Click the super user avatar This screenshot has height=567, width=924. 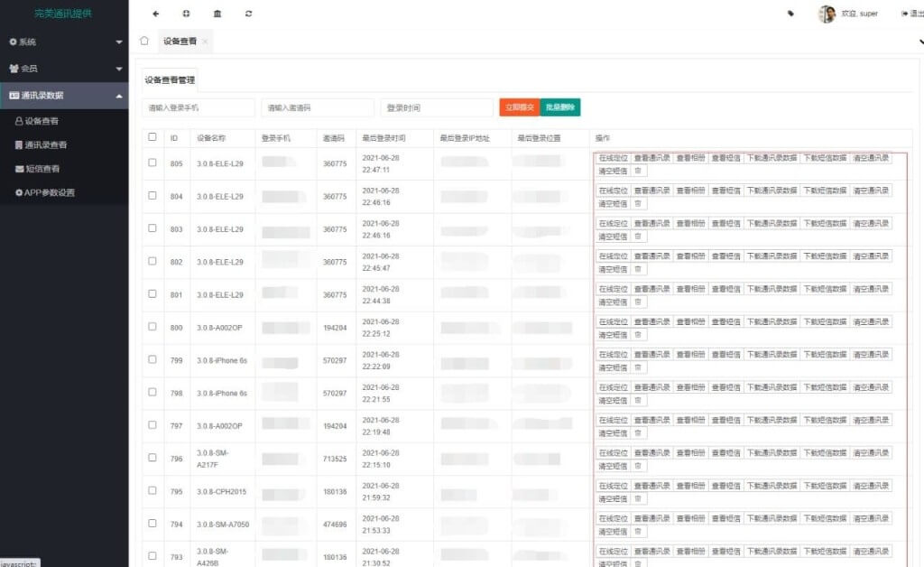pyautogui.click(x=827, y=14)
